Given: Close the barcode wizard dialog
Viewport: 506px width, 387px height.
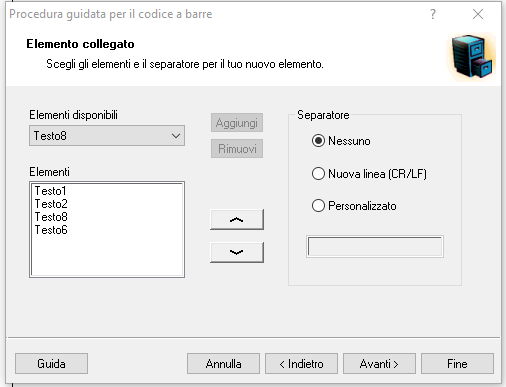Looking at the screenshot, I should 478,14.
